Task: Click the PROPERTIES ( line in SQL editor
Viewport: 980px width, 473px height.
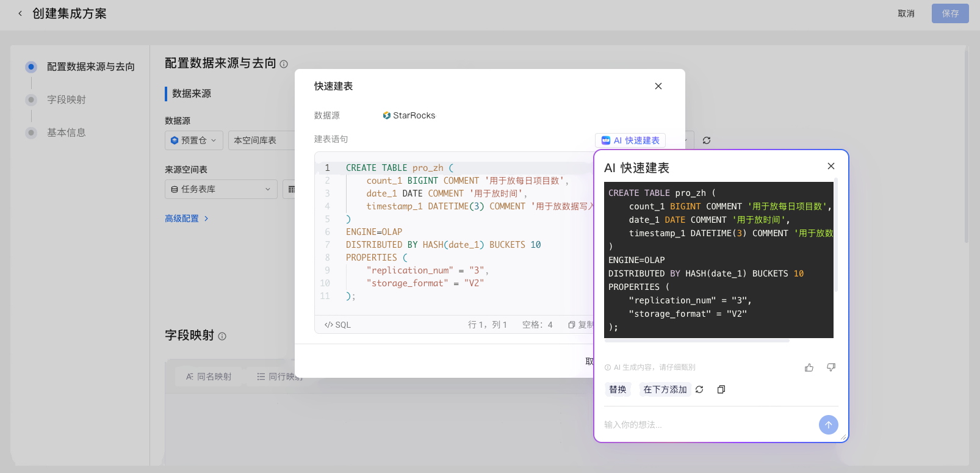Action: [x=377, y=258]
